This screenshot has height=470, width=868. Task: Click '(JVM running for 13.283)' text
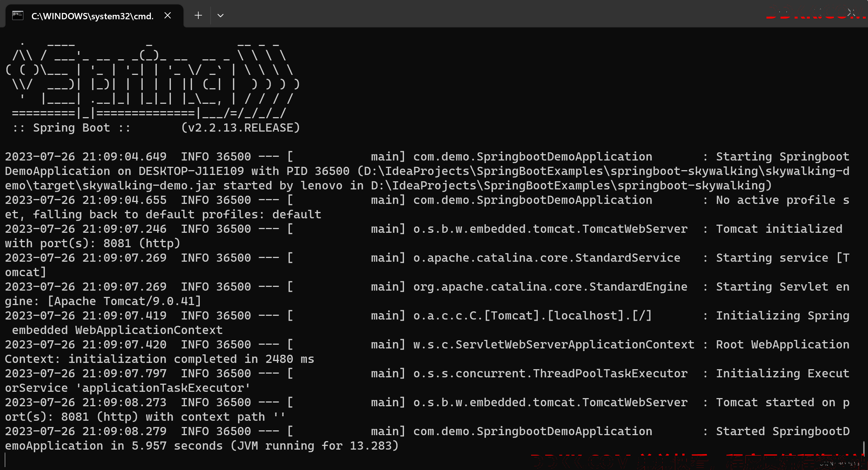click(x=314, y=446)
